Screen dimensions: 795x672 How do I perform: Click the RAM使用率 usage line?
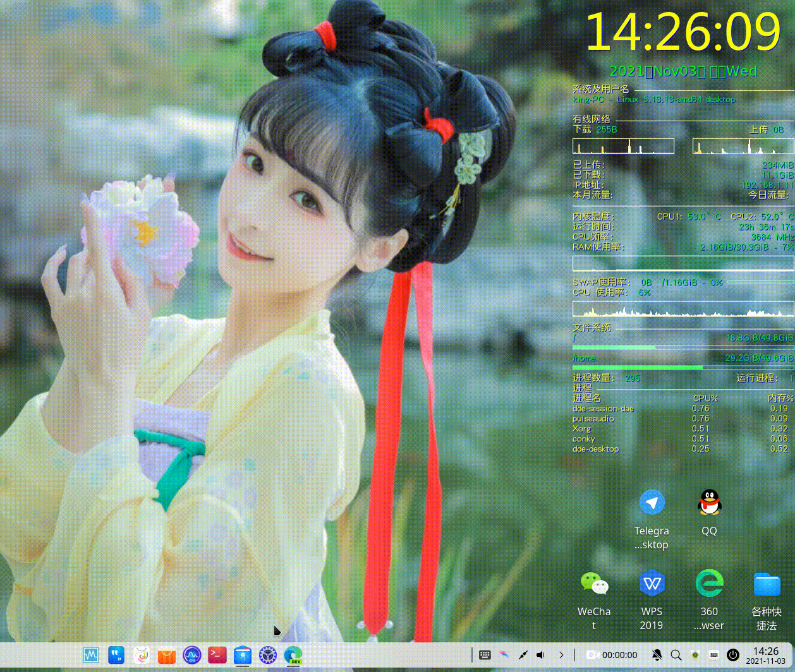[x=683, y=247]
